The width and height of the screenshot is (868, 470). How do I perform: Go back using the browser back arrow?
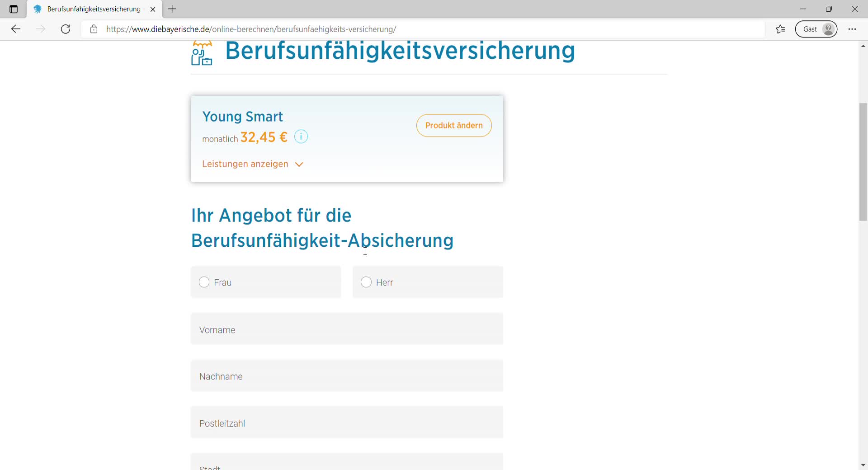pyautogui.click(x=16, y=29)
